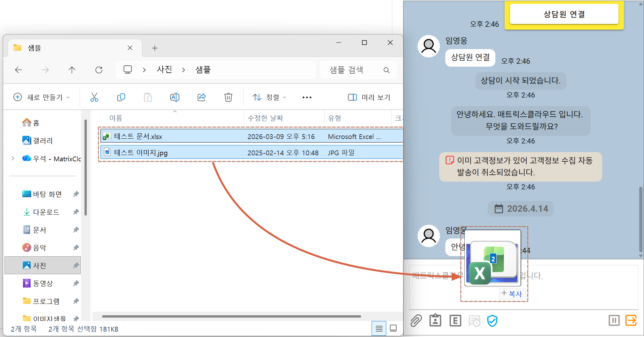Delete using the trash can icon
This screenshot has width=644, height=337.
(228, 97)
